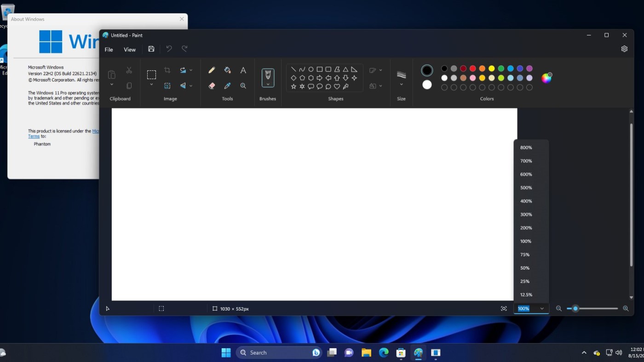644x362 pixels.
Task: Select the Text tool
Action: pos(243,70)
